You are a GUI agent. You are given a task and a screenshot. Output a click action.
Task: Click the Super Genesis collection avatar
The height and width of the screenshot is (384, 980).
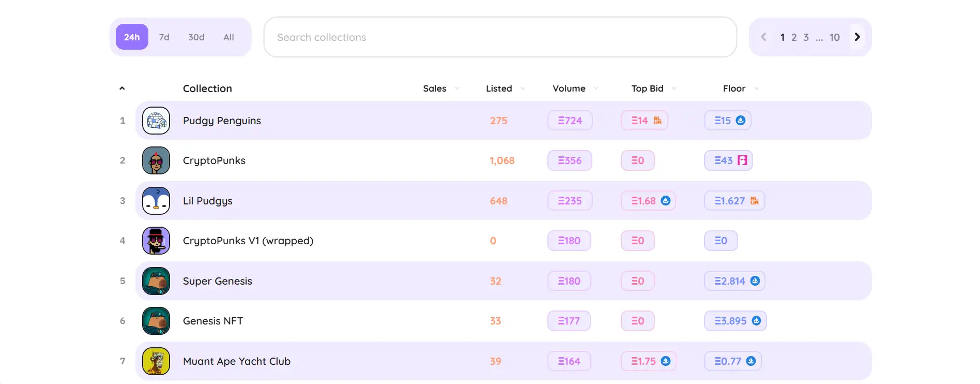point(156,281)
